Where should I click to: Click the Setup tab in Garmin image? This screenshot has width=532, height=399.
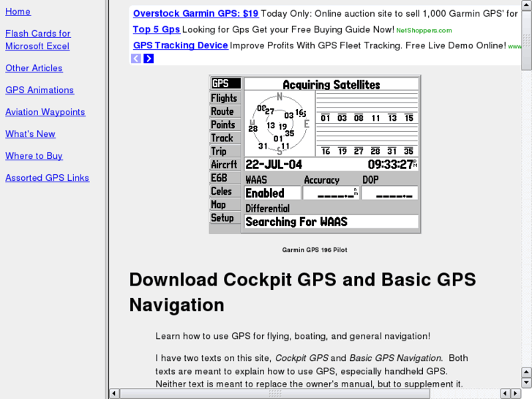click(x=225, y=217)
